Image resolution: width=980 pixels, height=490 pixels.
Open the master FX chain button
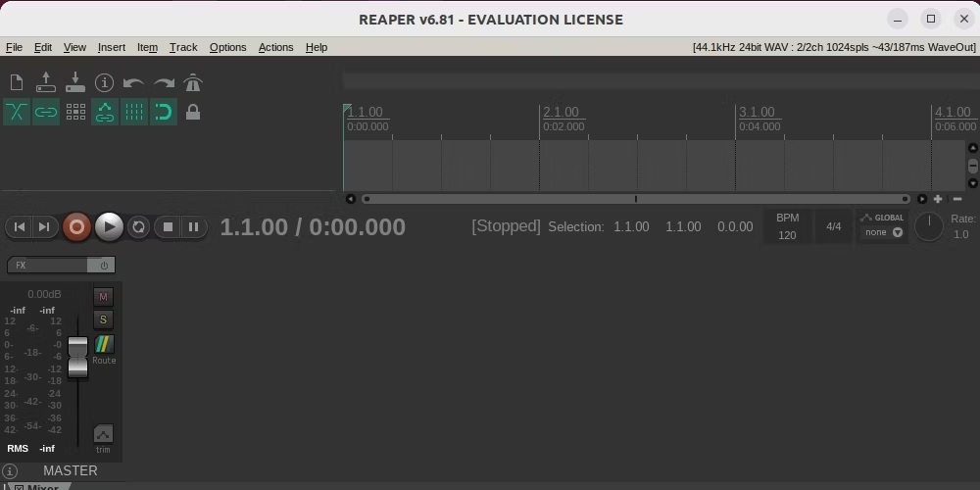pyautogui.click(x=47, y=265)
